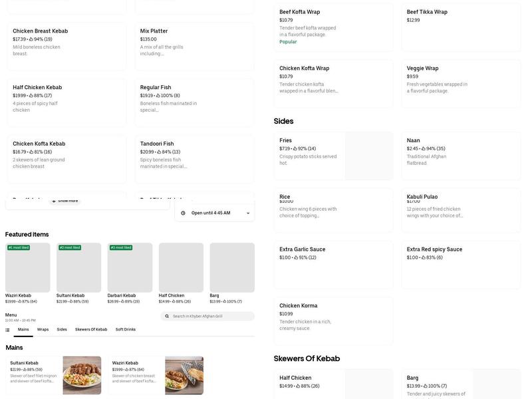The height and width of the screenshot is (399, 532).
Task: Open the $14.99 Half Chicken skewer card
Action: point(334,384)
